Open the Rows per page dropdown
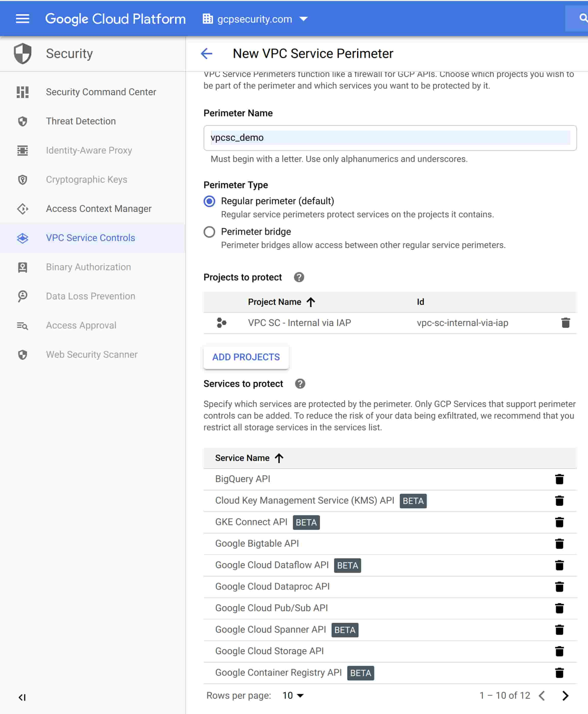 [293, 696]
